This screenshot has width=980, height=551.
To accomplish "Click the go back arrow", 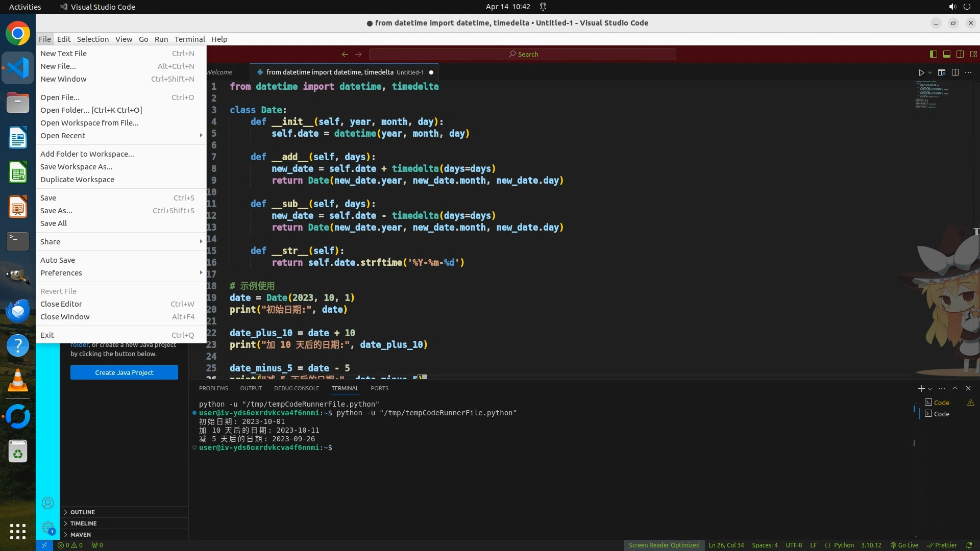I will (345, 54).
